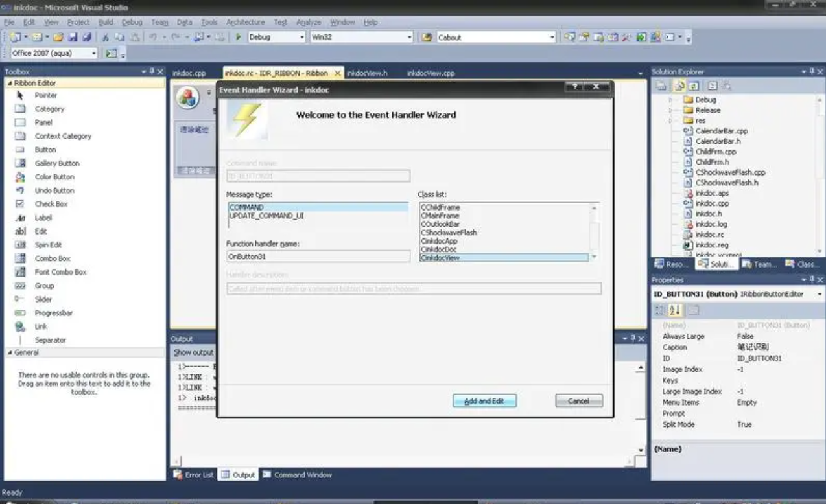Close the inkdoc.rc ribbon editor tab
The image size is (826, 504).
337,73
